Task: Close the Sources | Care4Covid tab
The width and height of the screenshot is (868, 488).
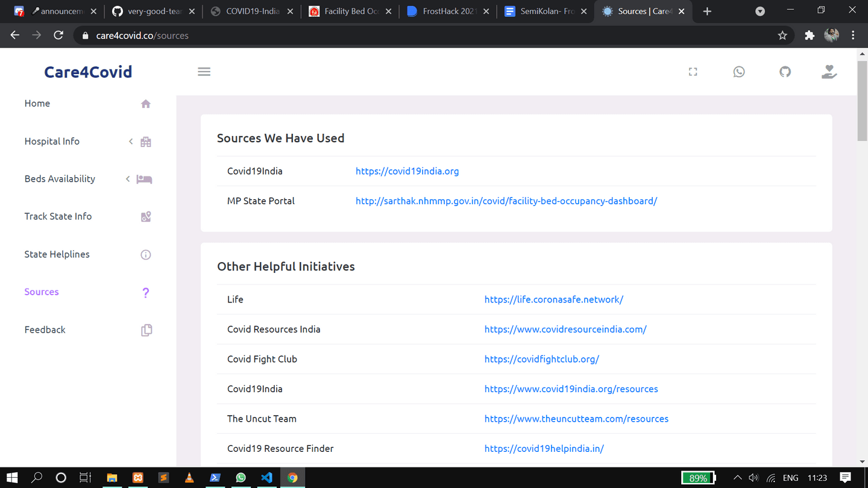Action: 682,11
